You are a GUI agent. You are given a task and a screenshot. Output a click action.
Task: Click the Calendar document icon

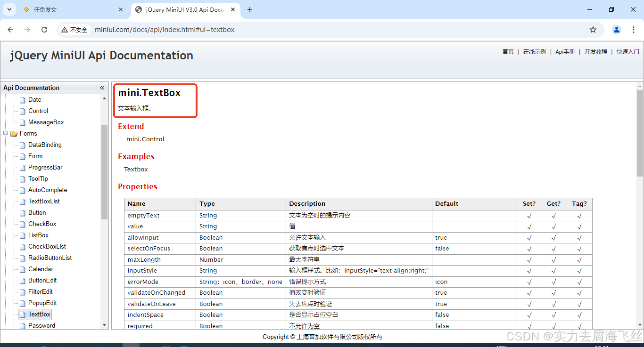[22, 269]
